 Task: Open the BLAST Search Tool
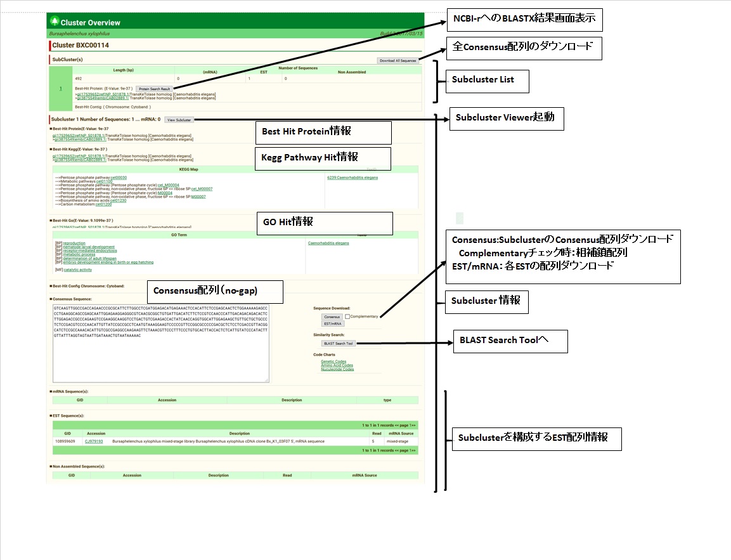pyautogui.click(x=339, y=343)
